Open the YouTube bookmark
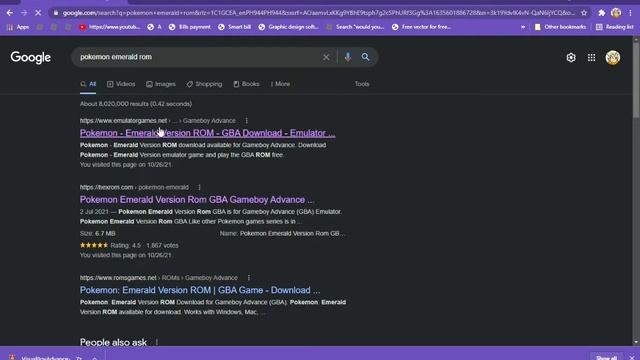Viewport: 640px width, 360px height. pos(109,27)
